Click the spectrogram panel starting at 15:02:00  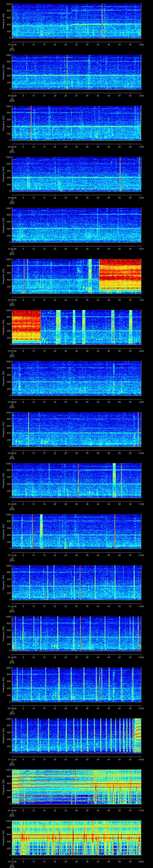[77, 72]
